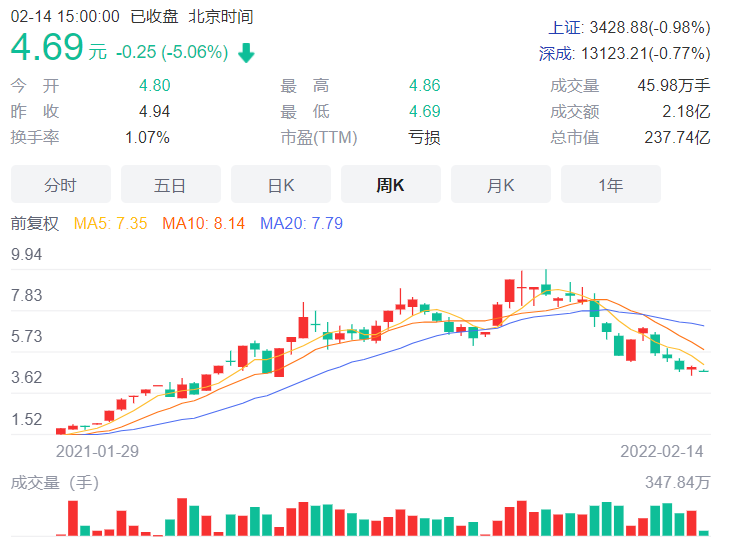Click the volume max 347.84万
Image resolution: width=731 pixels, height=544 pixels.
point(677,482)
